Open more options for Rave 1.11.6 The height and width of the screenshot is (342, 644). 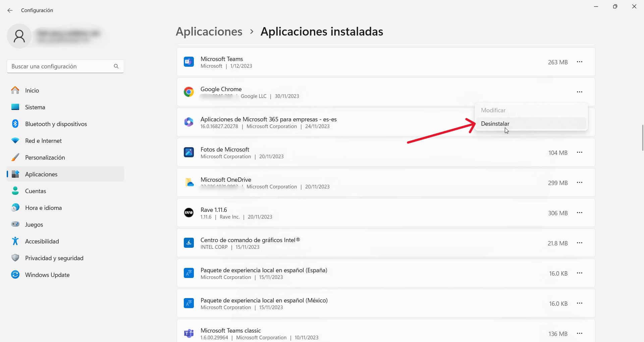tap(580, 213)
